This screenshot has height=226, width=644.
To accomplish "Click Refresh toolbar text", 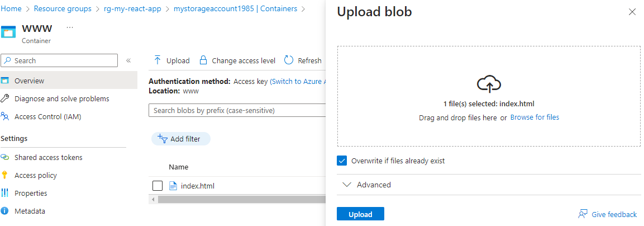I will click(309, 60).
